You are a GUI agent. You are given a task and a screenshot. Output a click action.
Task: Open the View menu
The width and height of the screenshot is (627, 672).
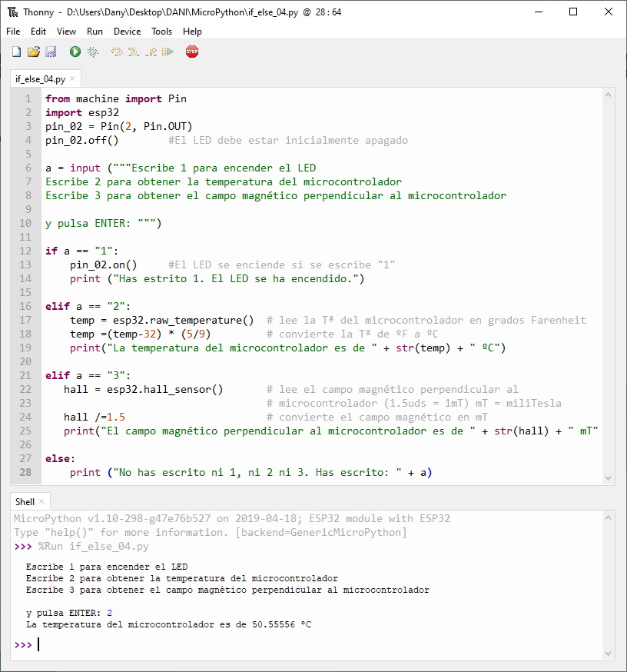tap(66, 32)
